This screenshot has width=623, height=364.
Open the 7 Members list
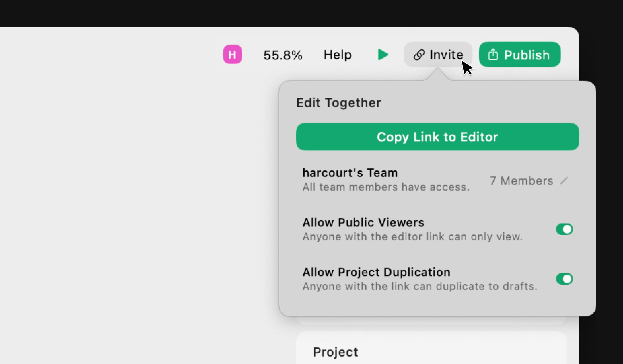point(521,181)
